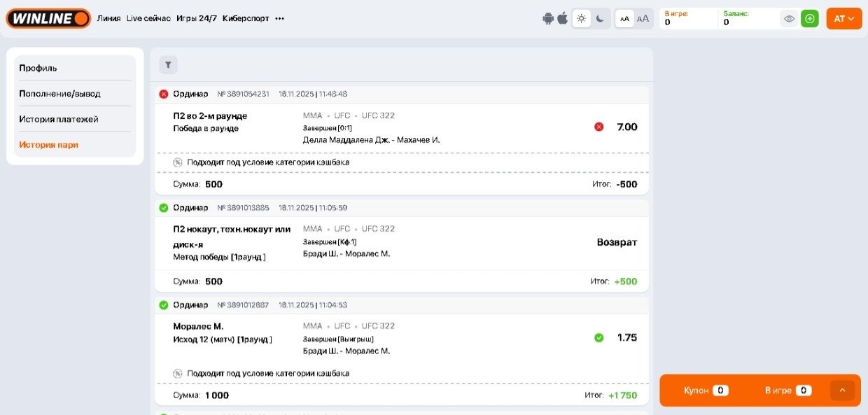Click the red lost status icon beside 7.00
Screen dimensions: 868x415
click(x=598, y=127)
